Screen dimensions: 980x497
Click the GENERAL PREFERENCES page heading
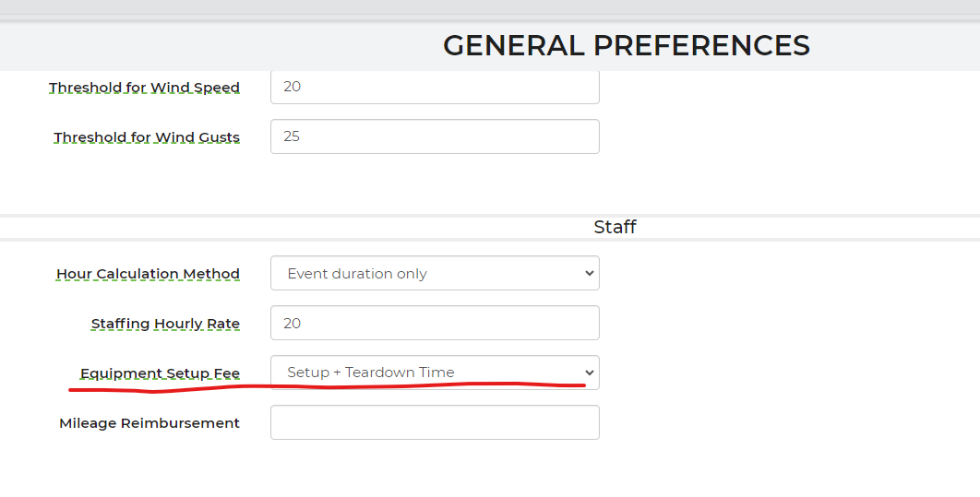pos(626,45)
